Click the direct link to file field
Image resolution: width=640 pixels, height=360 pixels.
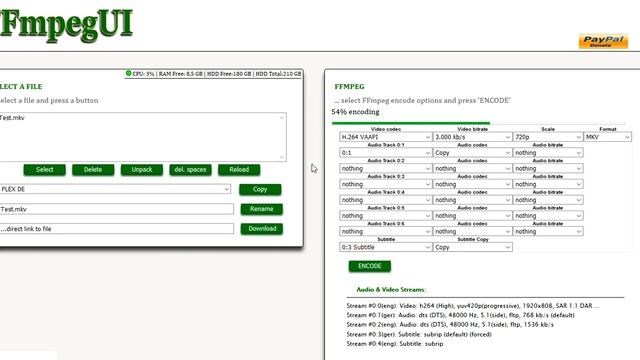[x=117, y=229]
